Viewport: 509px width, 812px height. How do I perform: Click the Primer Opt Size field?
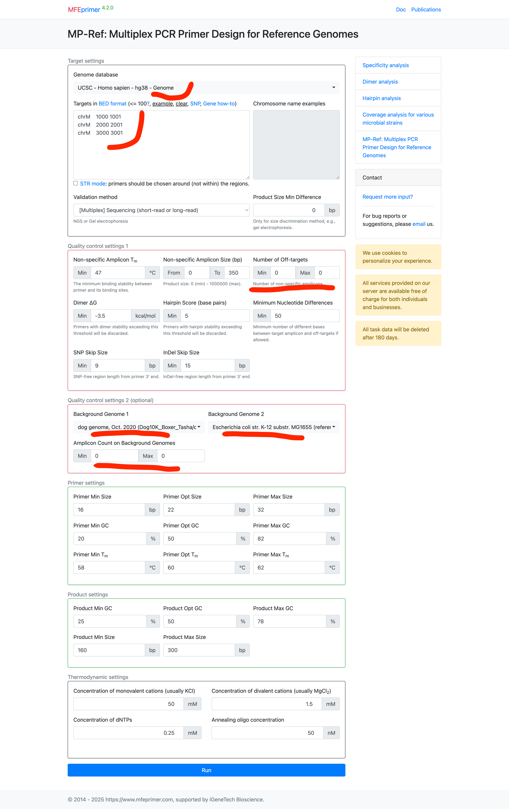199,510
